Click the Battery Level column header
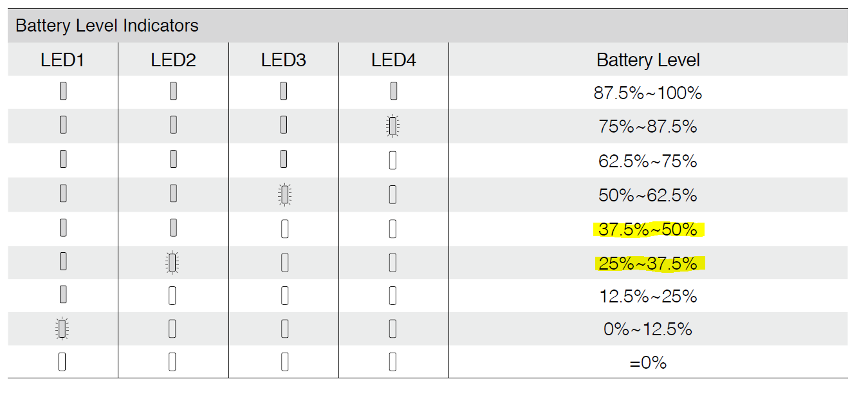 click(648, 60)
